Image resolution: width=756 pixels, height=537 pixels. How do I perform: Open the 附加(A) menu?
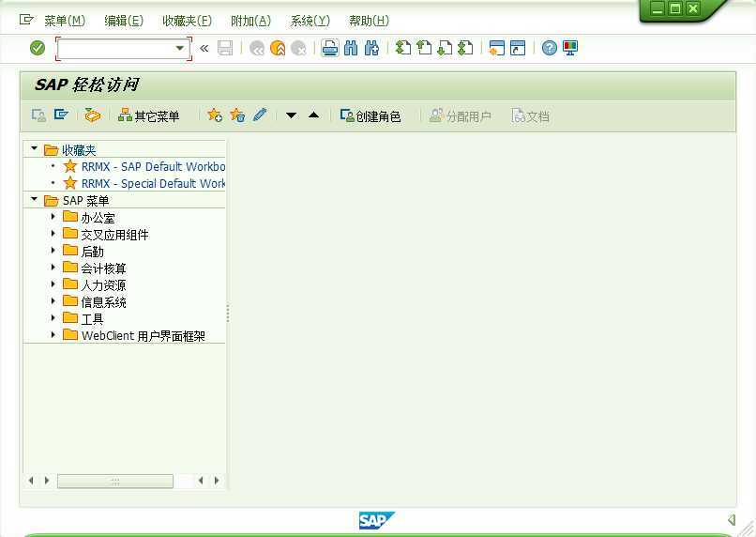pos(250,21)
